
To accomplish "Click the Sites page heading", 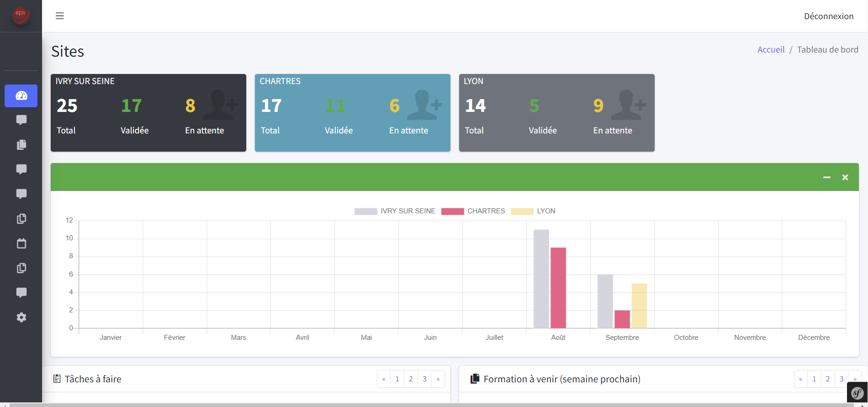I will (68, 51).
